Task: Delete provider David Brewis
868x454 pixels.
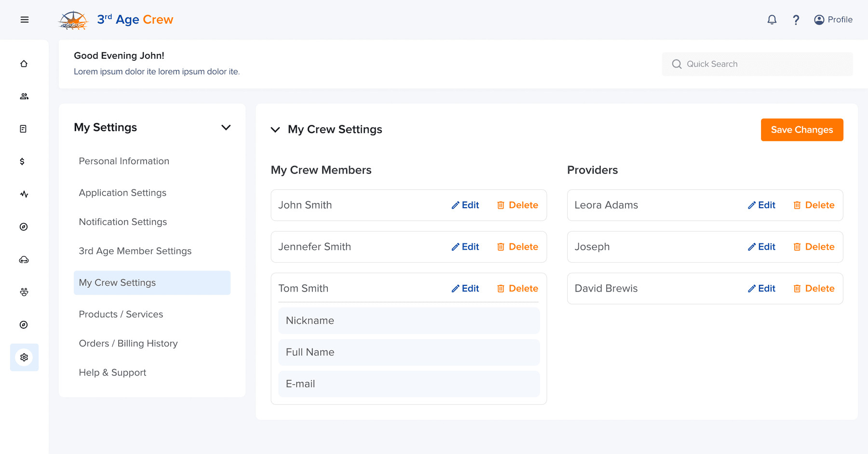Action: 814,289
